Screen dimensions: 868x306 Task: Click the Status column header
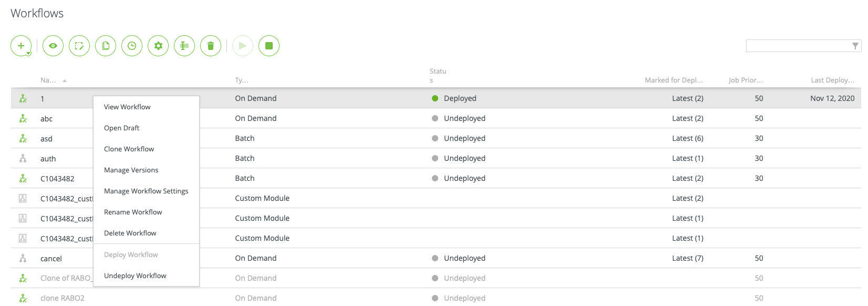point(438,76)
